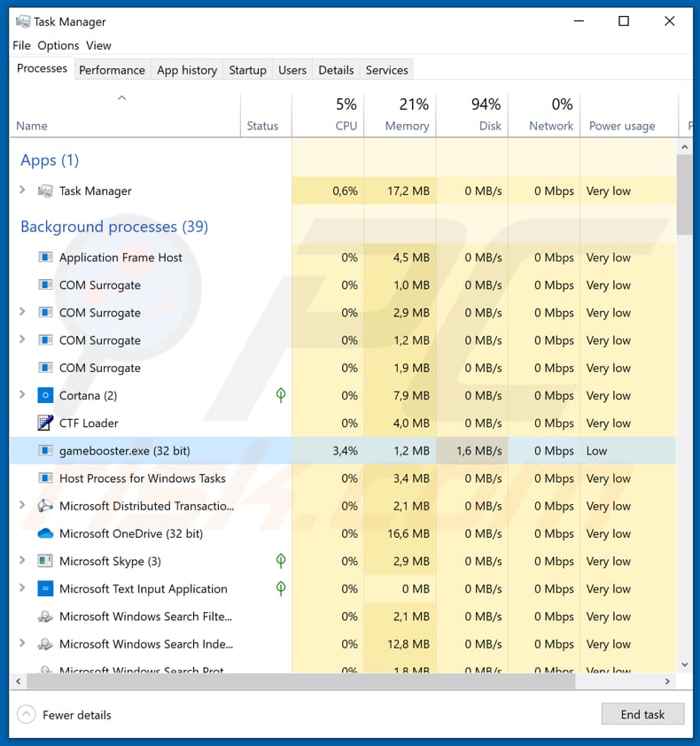Click the horizontal scrollbar thumb

coord(300,681)
